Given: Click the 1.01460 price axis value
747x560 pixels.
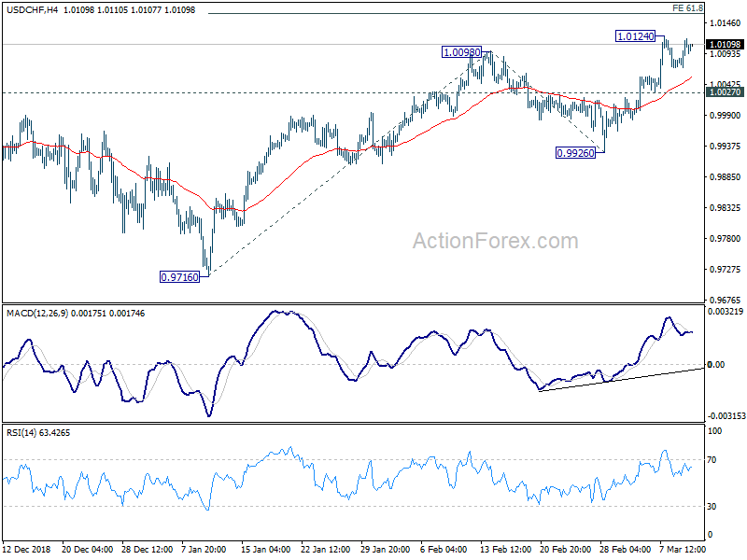Looking at the screenshot, I should click(726, 22).
